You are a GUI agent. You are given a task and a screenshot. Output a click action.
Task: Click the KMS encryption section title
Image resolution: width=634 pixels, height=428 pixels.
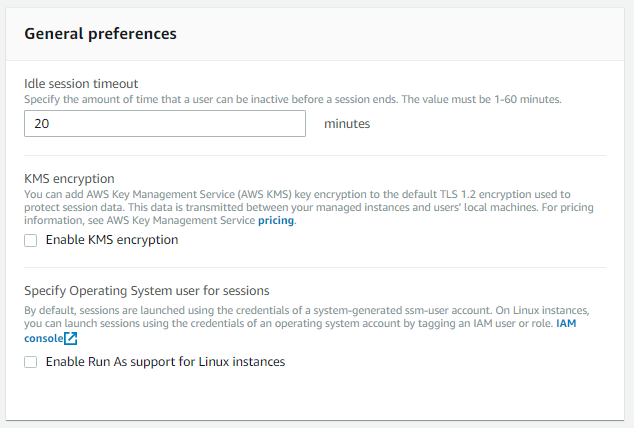(69, 179)
